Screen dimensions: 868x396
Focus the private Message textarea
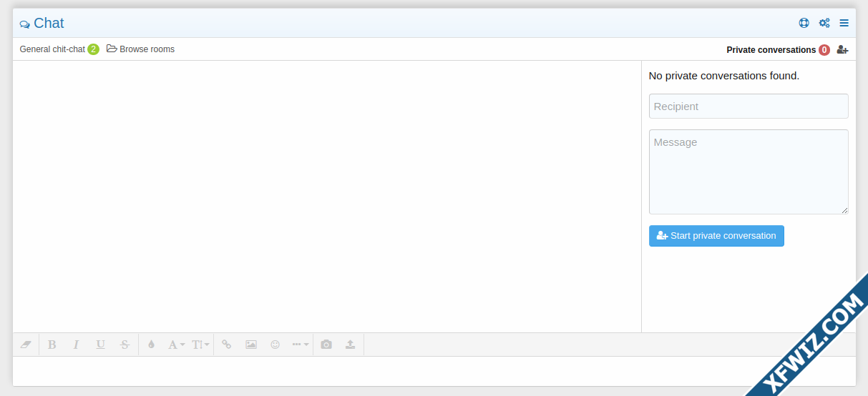(748, 172)
